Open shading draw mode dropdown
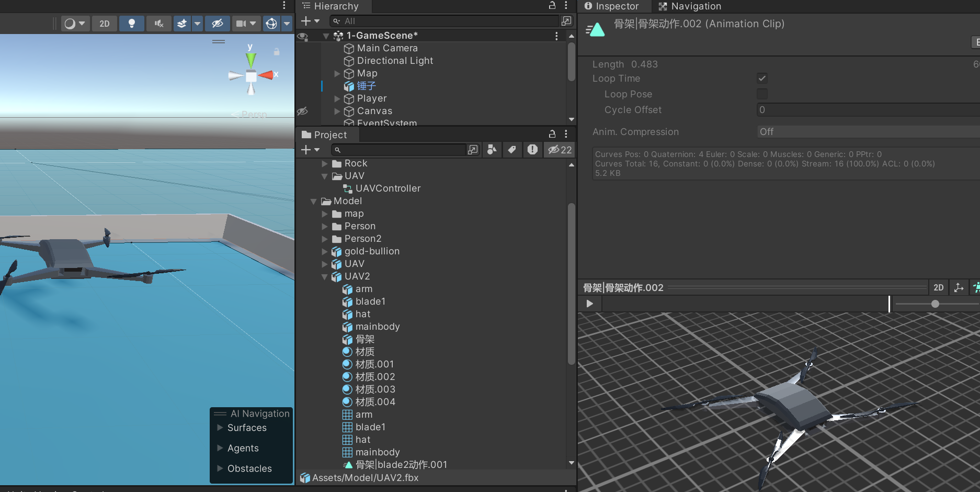The height and width of the screenshot is (492, 980). pos(75,24)
